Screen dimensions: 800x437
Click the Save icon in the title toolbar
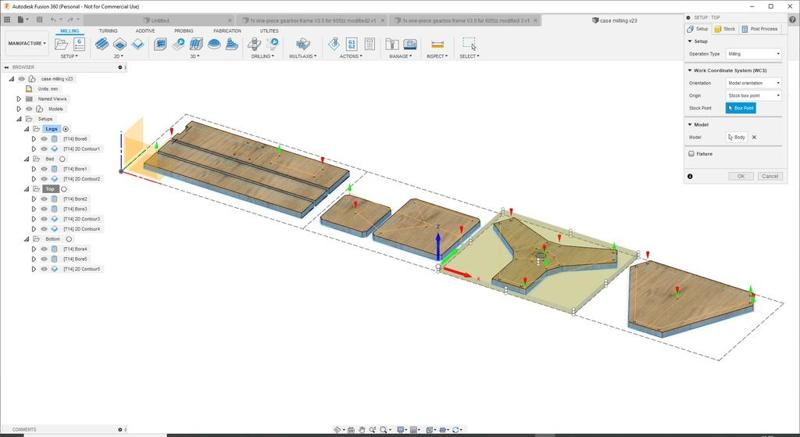coord(37,19)
